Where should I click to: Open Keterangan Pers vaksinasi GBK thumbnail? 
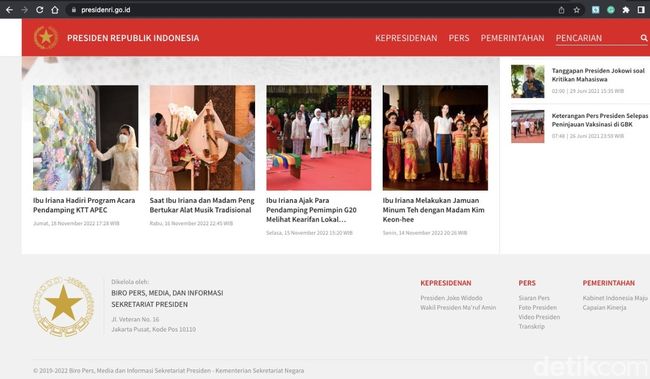click(527, 126)
